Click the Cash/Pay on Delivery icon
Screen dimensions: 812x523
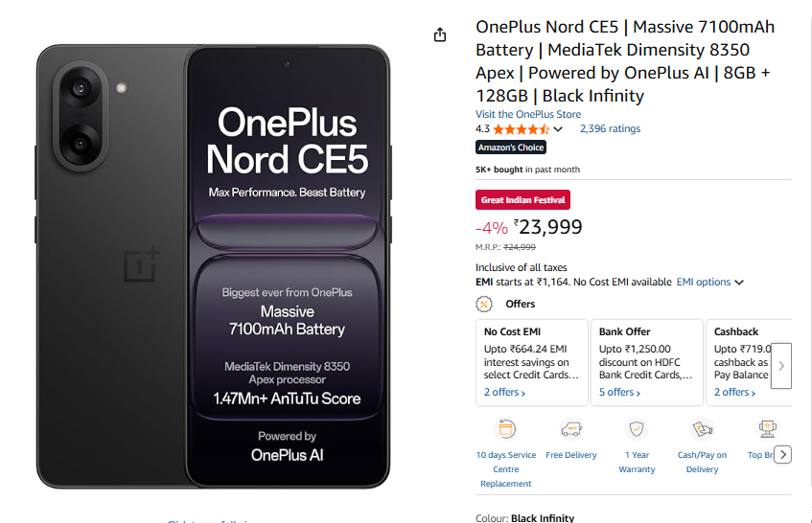point(702,428)
